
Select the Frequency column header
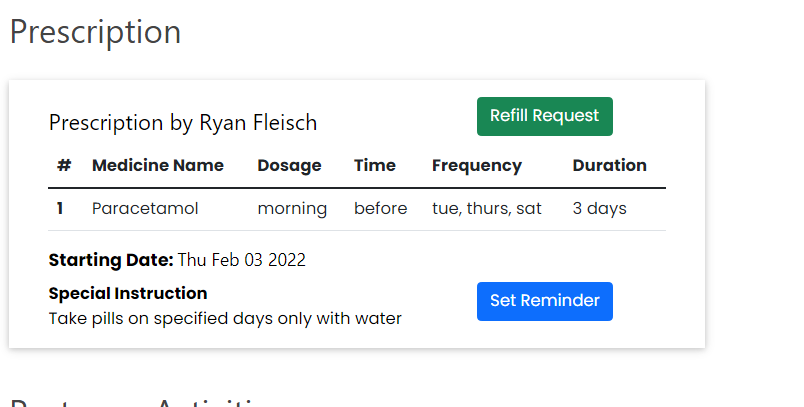tap(476, 166)
